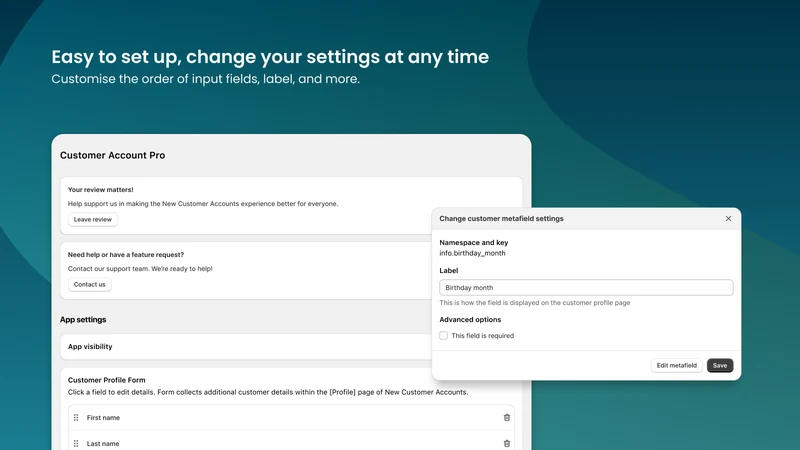800x450 pixels.
Task: Click 'Your review matters!' heading
Action: click(101, 189)
